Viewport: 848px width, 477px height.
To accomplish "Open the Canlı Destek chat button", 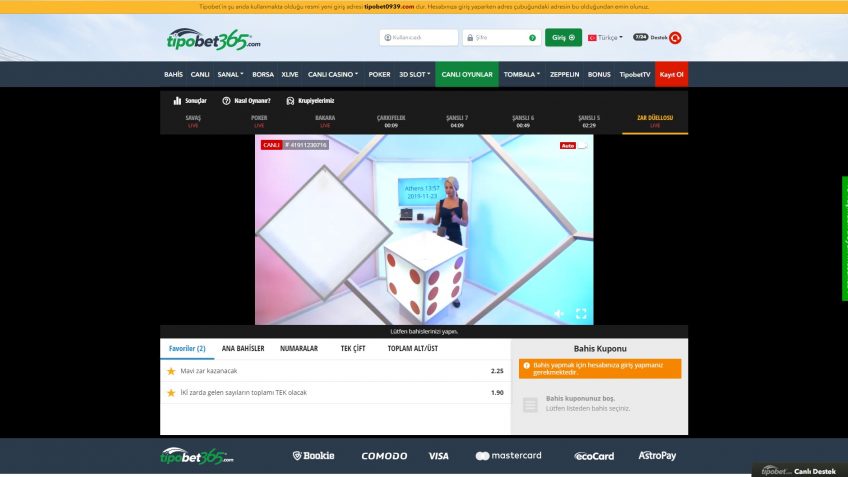I will click(x=799, y=471).
